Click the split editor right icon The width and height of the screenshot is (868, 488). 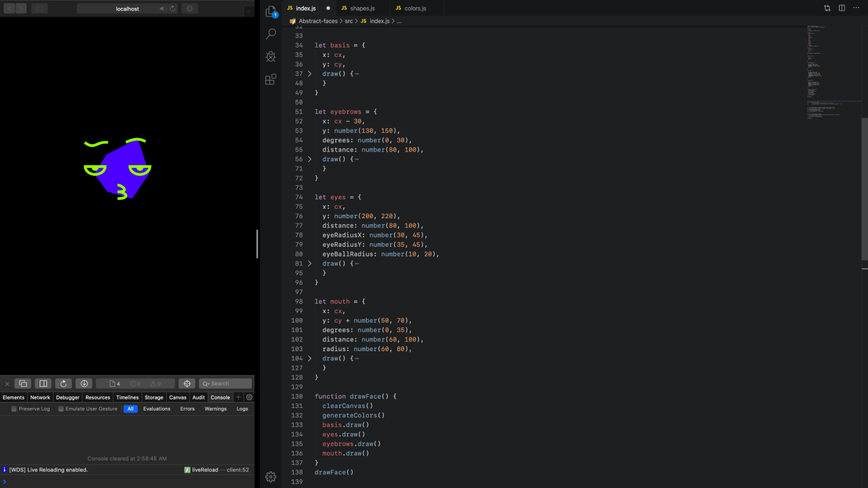[842, 8]
